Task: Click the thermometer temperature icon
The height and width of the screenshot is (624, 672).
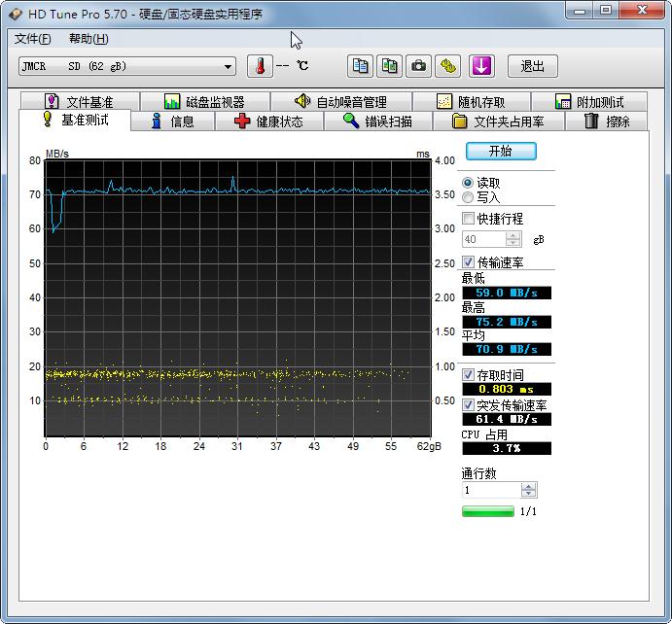Action: pyautogui.click(x=260, y=66)
